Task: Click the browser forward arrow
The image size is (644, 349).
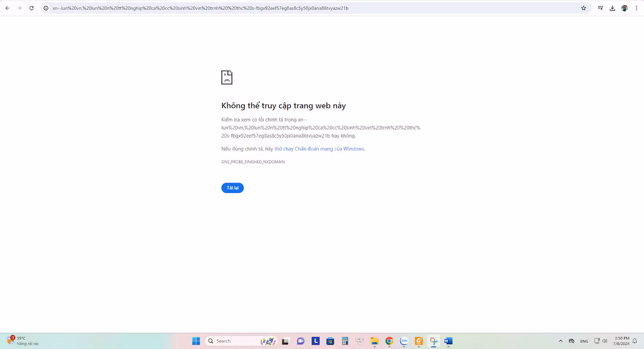Action: coord(19,8)
